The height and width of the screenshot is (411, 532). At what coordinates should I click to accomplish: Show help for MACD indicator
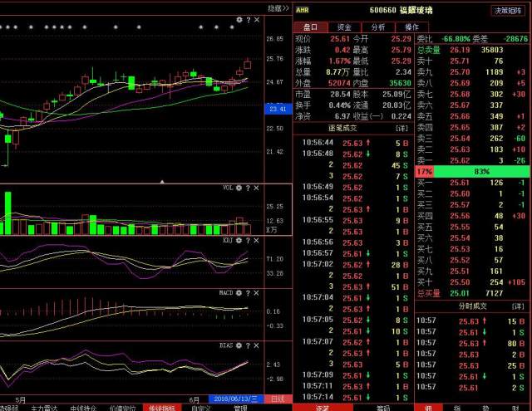point(248,293)
